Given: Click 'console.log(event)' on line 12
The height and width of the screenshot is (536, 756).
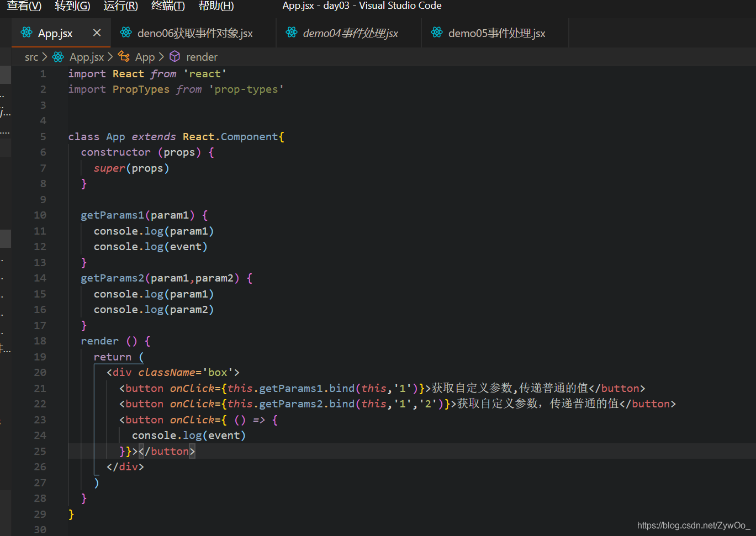Looking at the screenshot, I should pos(150,247).
